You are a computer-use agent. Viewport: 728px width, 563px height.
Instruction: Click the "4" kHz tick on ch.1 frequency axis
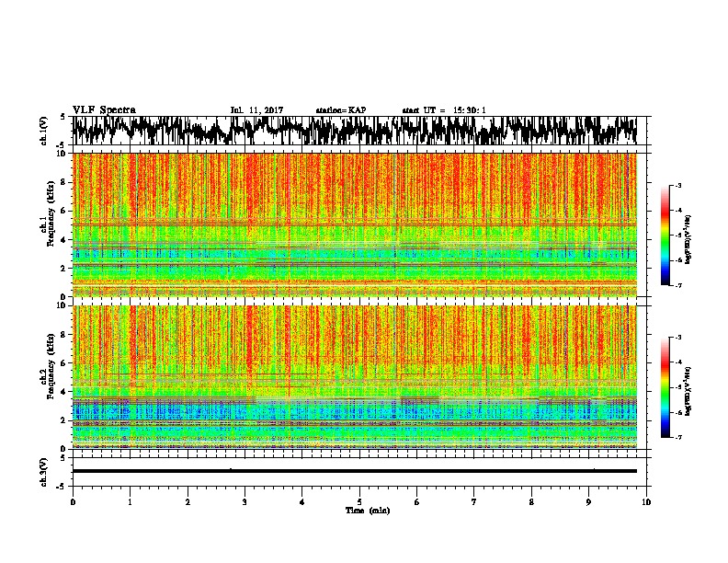[x=64, y=240]
